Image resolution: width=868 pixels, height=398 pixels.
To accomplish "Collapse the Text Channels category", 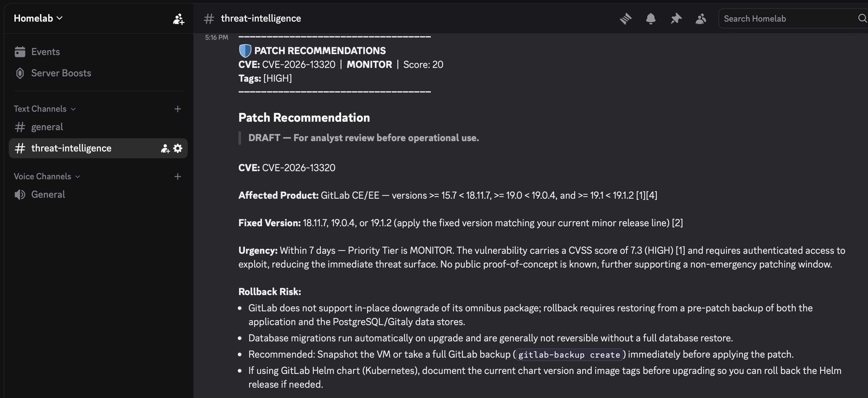I will tap(44, 109).
